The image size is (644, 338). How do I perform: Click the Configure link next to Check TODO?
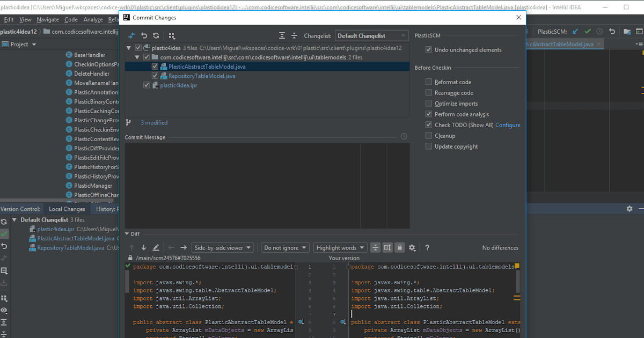point(508,124)
